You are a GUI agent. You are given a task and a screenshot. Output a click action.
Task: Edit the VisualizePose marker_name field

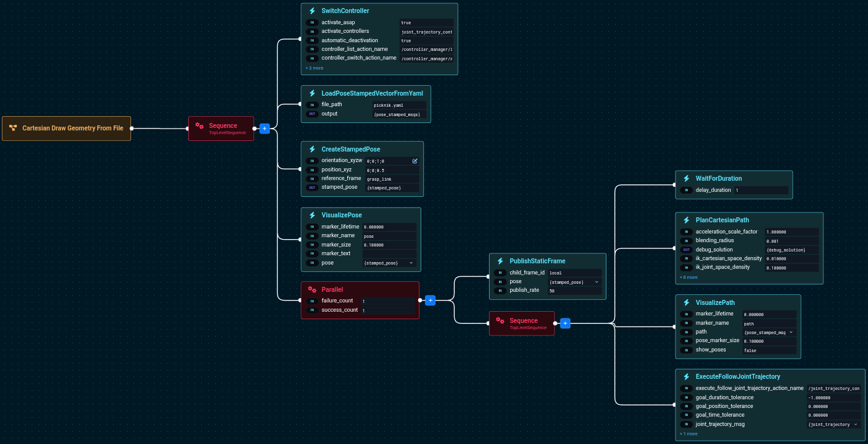point(389,236)
